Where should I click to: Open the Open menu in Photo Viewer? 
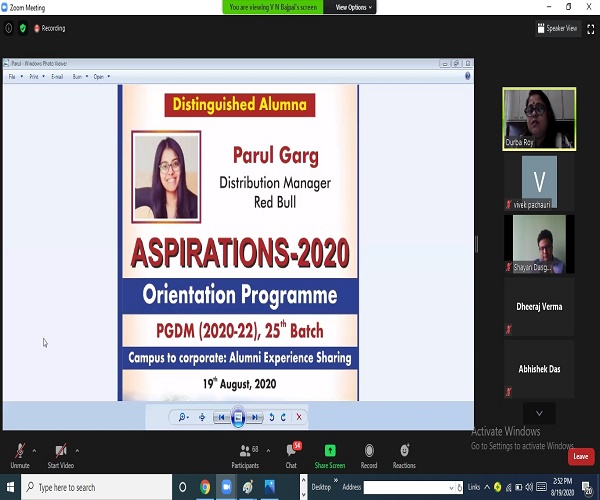coord(101,77)
